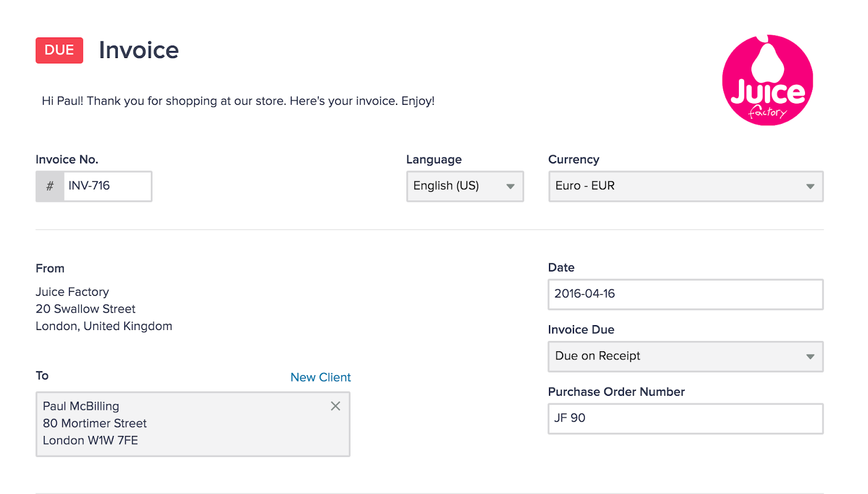Click the arrow icon in Language selector
Viewport: 868px width, 494px height.
click(510, 186)
